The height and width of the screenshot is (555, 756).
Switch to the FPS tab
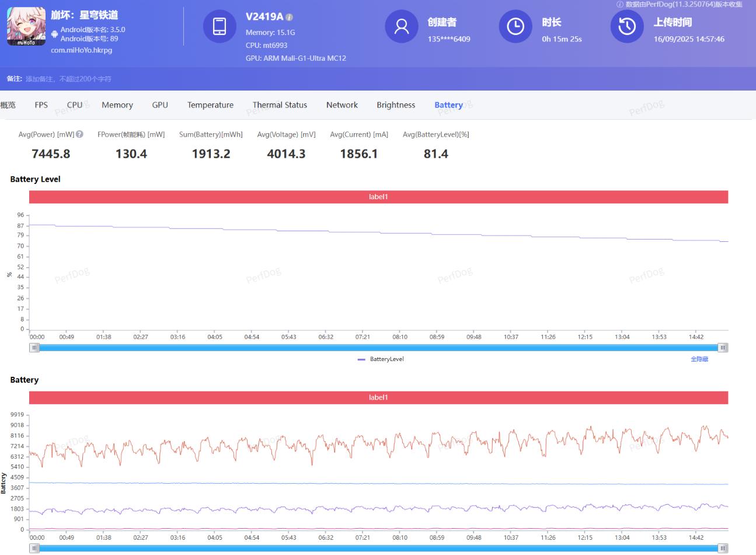pos(41,105)
